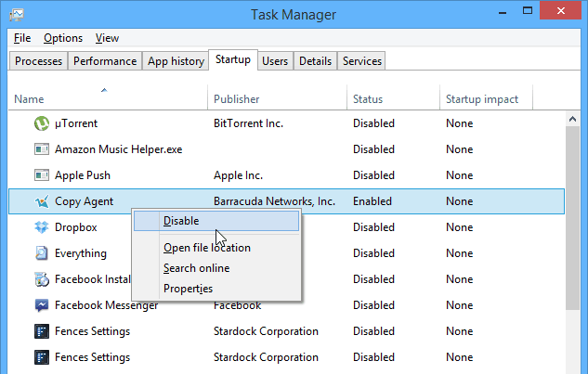Click the Facebook Installer icon
Image resolution: width=588 pixels, height=374 pixels.
click(x=42, y=279)
